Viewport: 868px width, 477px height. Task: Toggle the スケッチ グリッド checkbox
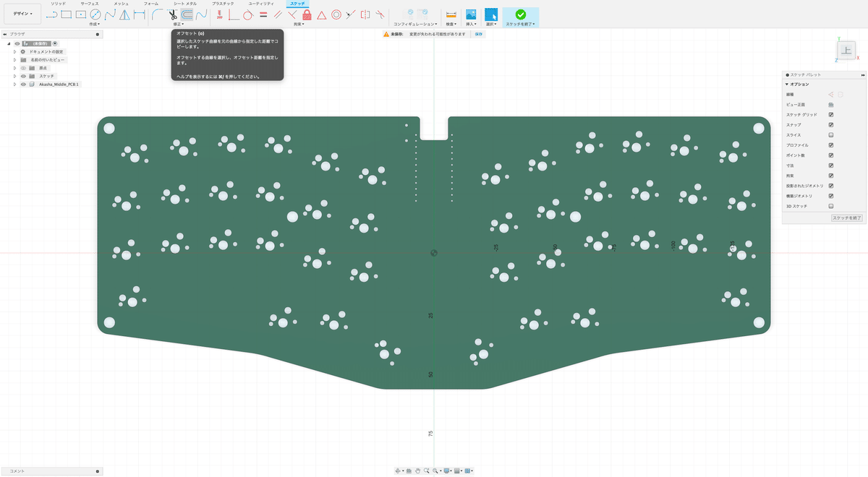point(831,114)
